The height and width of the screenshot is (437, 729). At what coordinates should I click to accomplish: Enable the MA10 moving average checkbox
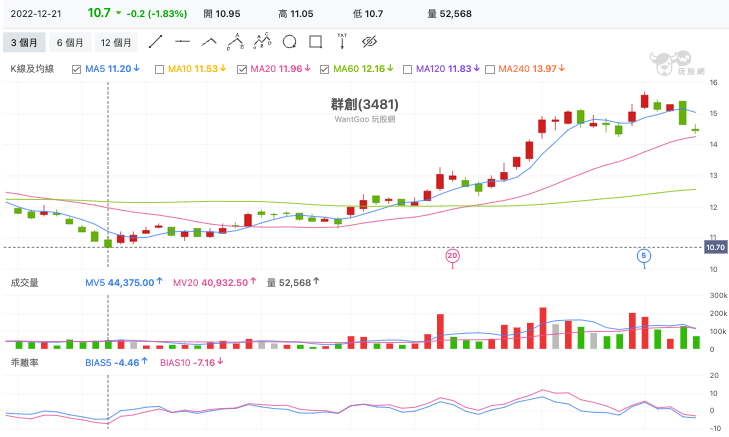click(159, 69)
